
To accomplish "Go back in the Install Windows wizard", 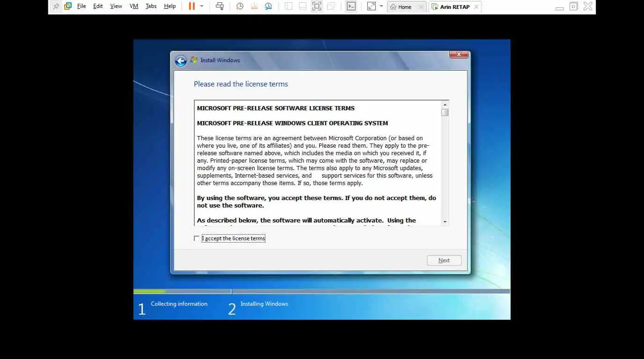I will coord(181,61).
